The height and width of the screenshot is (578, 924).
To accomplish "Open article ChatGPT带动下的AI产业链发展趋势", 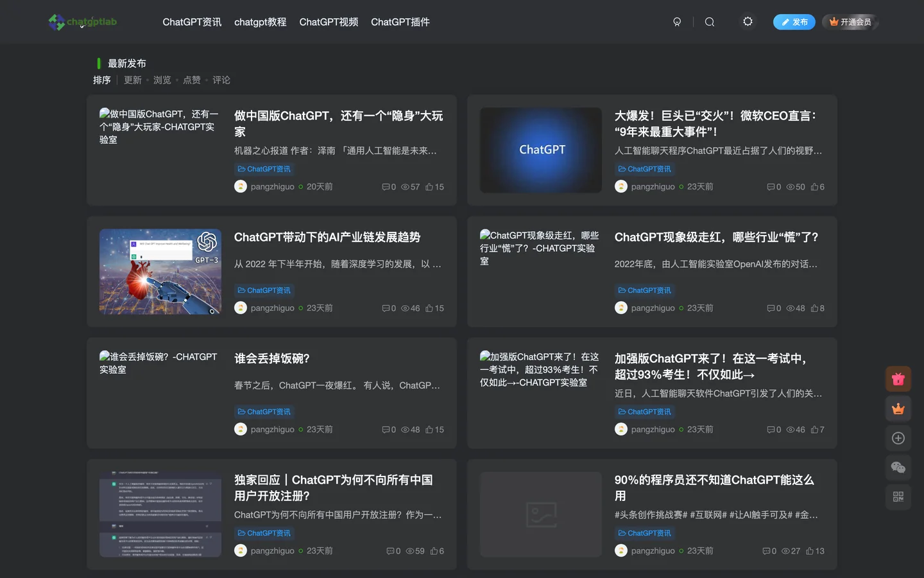I will (327, 237).
